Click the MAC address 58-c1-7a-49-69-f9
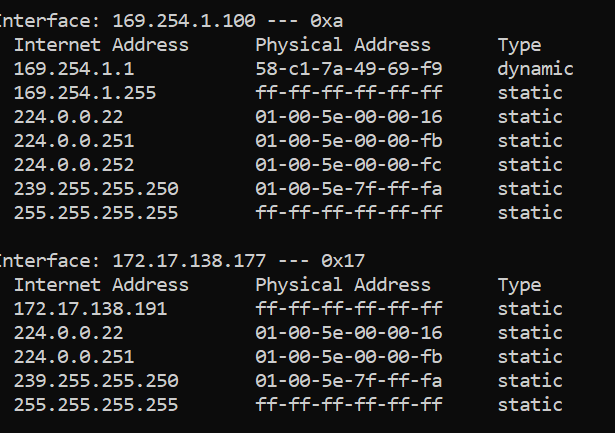The height and width of the screenshot is (433, 615). pos(349,69)
